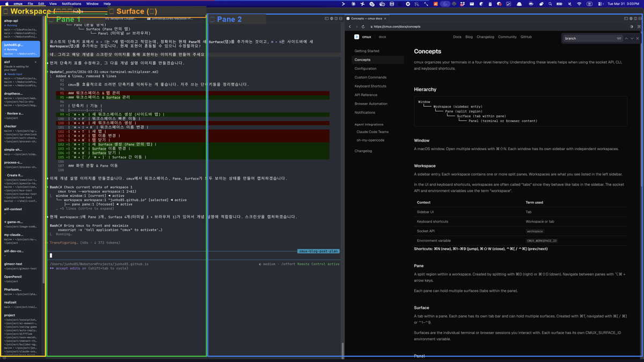Click Community in docs top navigation
This screenshot has width=644, height=362.
click(507, 37)
